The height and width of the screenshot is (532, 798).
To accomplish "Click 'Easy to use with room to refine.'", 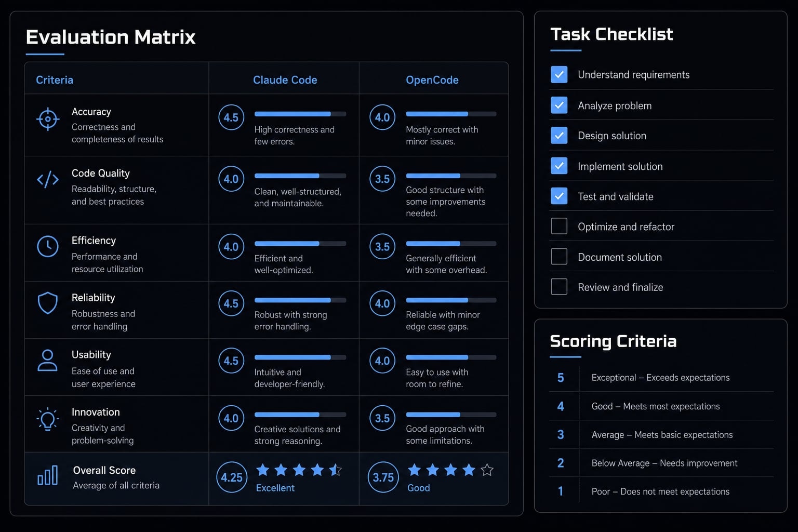I will (437, 378).
